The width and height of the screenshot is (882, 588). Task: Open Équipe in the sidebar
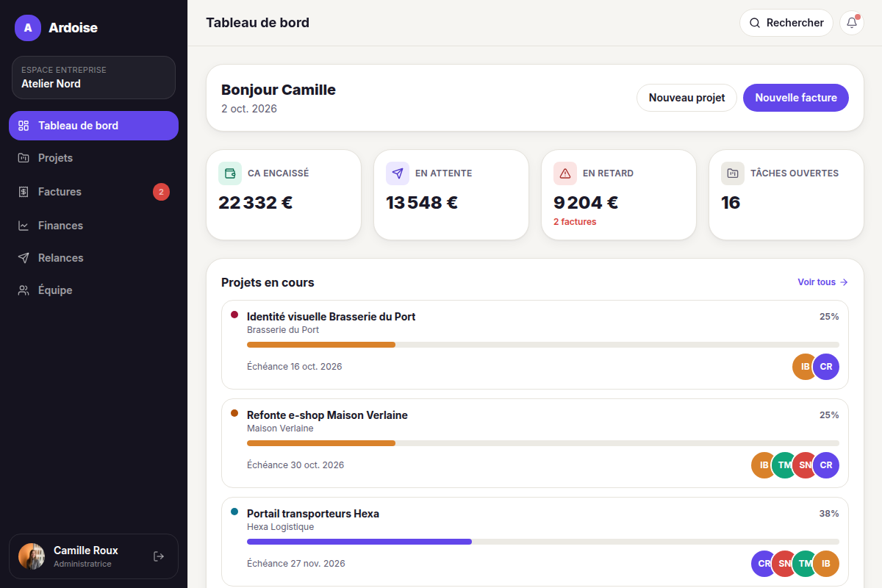pos(93,290)
